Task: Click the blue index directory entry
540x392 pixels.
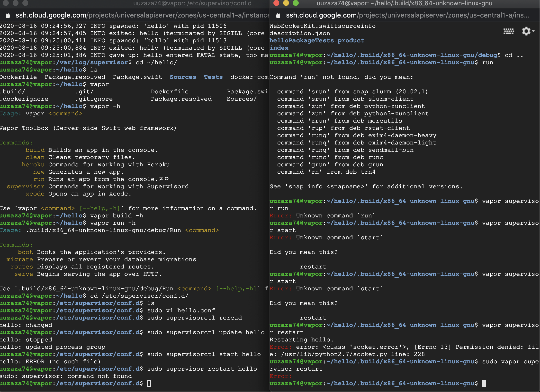Action: coord(279,48)
